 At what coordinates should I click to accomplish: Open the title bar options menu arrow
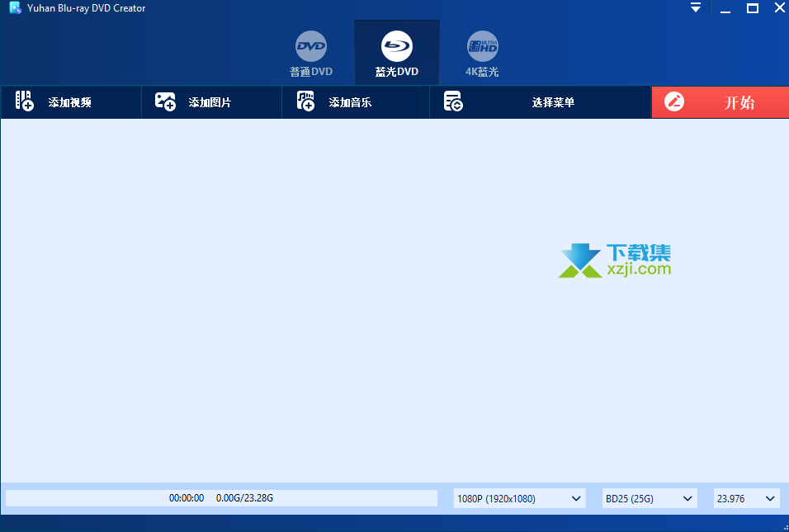pyautogui.click(x=695, y=7)
